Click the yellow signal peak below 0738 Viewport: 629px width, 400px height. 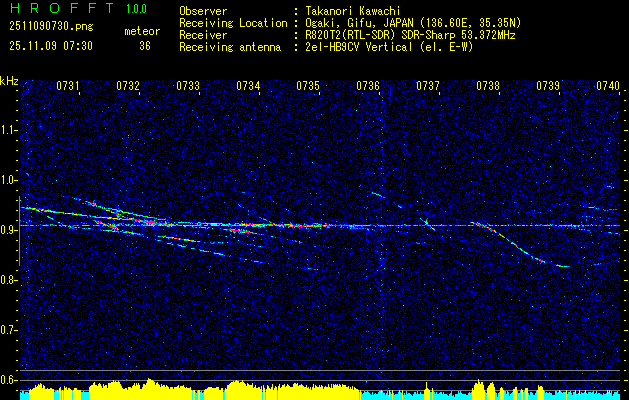(x=478, y=388)
